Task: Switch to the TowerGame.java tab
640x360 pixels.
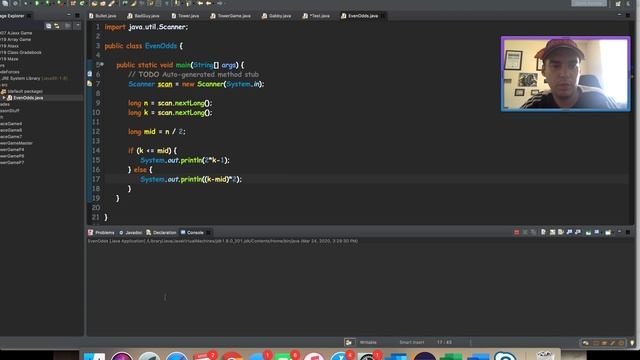Action: 231,16
